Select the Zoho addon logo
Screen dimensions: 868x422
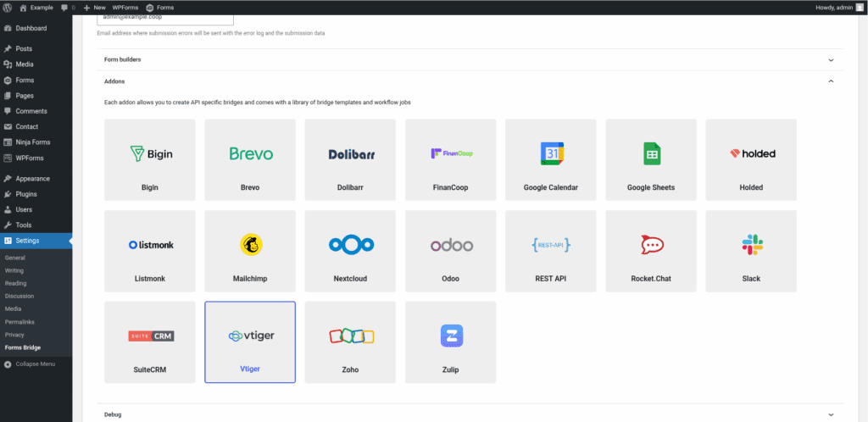(x=351, y=336)
